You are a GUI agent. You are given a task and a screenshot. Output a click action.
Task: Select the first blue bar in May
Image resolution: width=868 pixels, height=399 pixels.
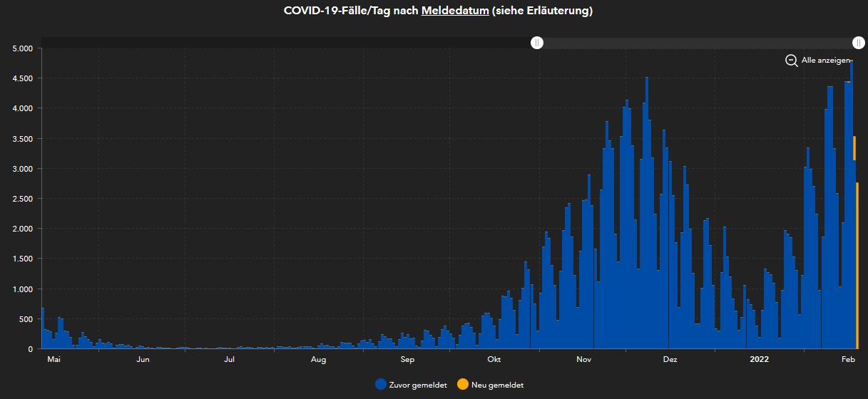(x=43, y=328)
